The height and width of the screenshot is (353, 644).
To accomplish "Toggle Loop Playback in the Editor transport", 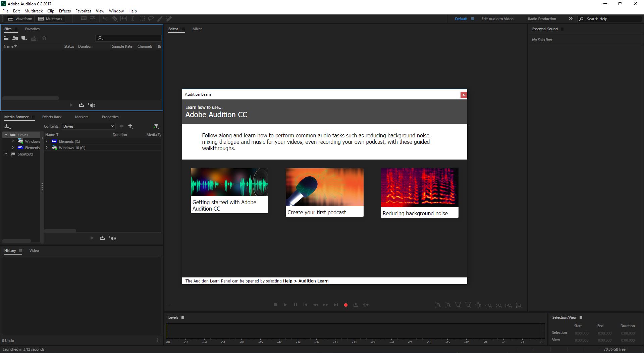I will (356, 305).
